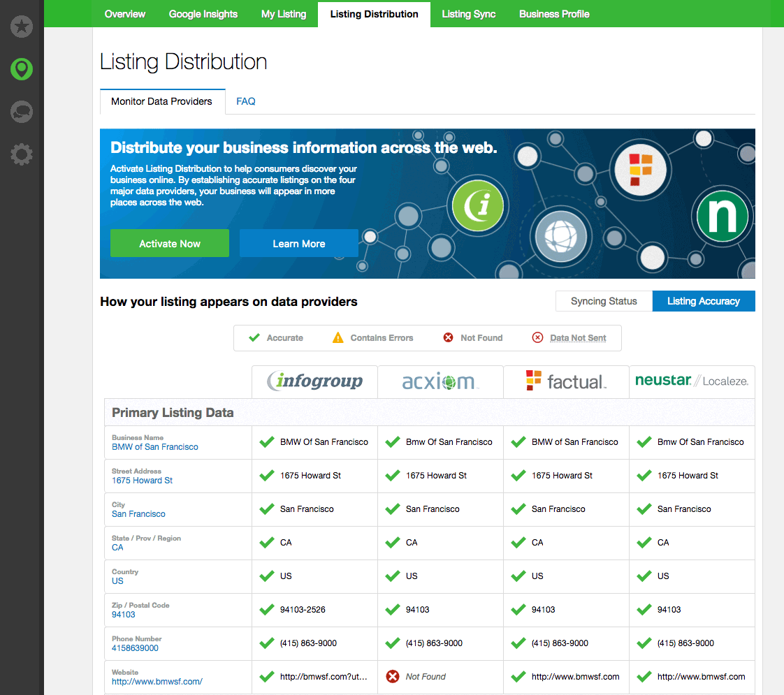
Task: Open the star favorites sidebar icon
Action: (22, 27)
